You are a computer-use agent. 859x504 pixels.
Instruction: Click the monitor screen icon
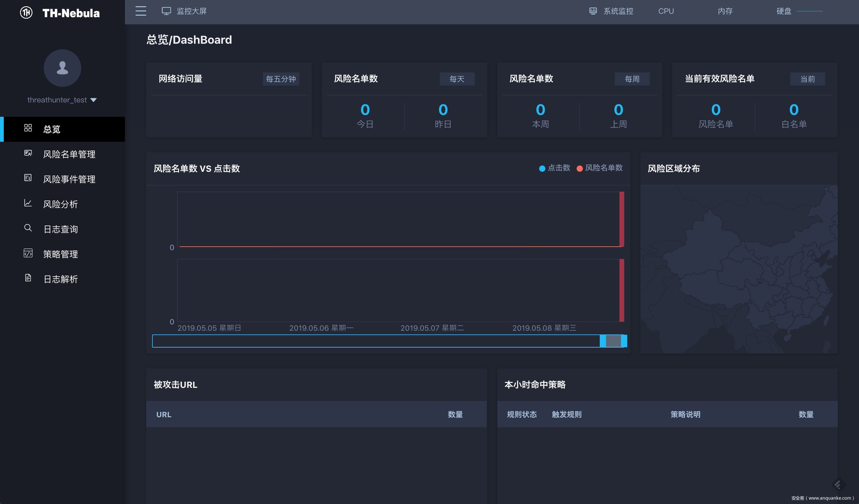166,11
